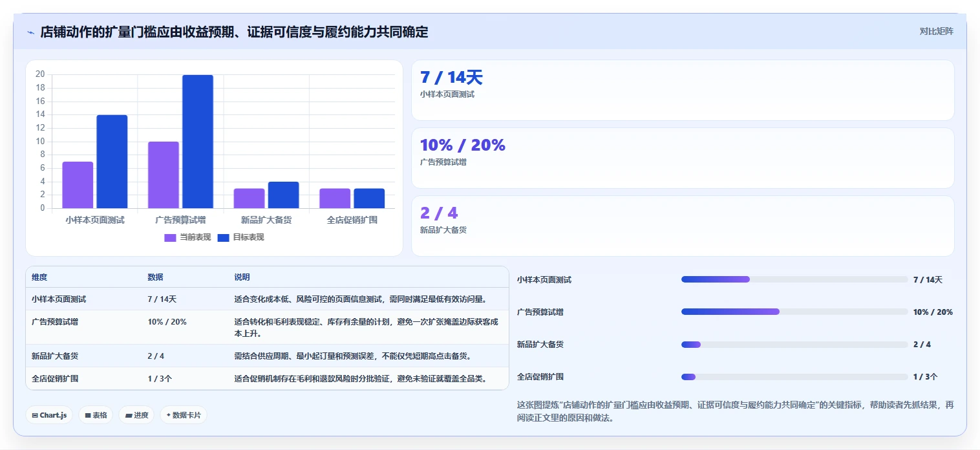Click the main title 店铺动作的扩量门槛
This screenshot has width=980, height=450.
click(x=234, y=32)
